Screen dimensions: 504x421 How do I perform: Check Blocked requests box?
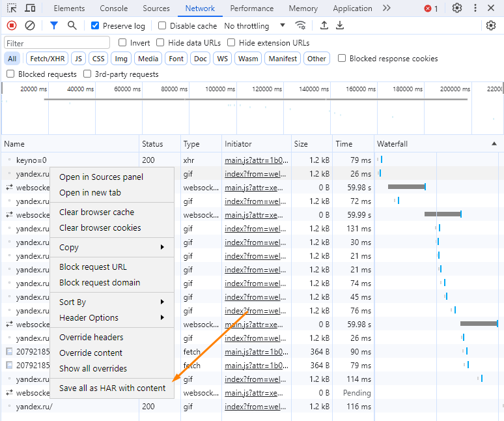10,74
